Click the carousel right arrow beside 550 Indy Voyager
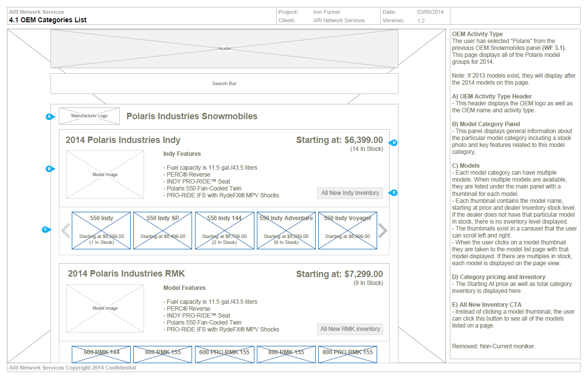The height and width of the screenshot is (378, 588). (383, 231)
